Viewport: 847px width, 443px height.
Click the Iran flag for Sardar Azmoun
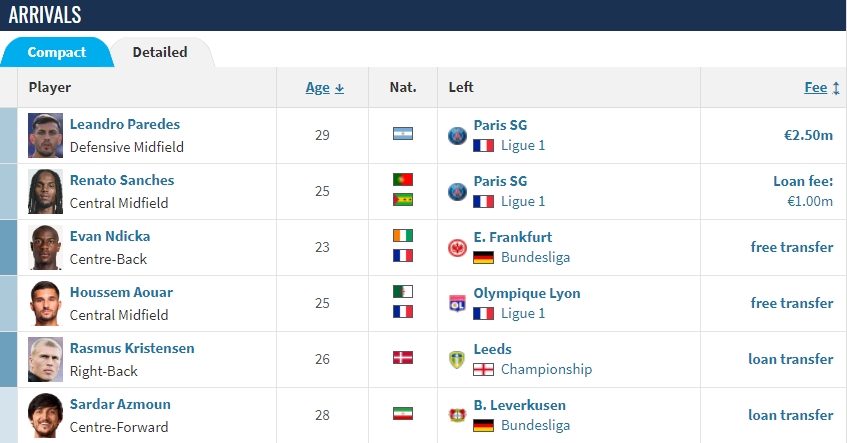pos(403,414)
